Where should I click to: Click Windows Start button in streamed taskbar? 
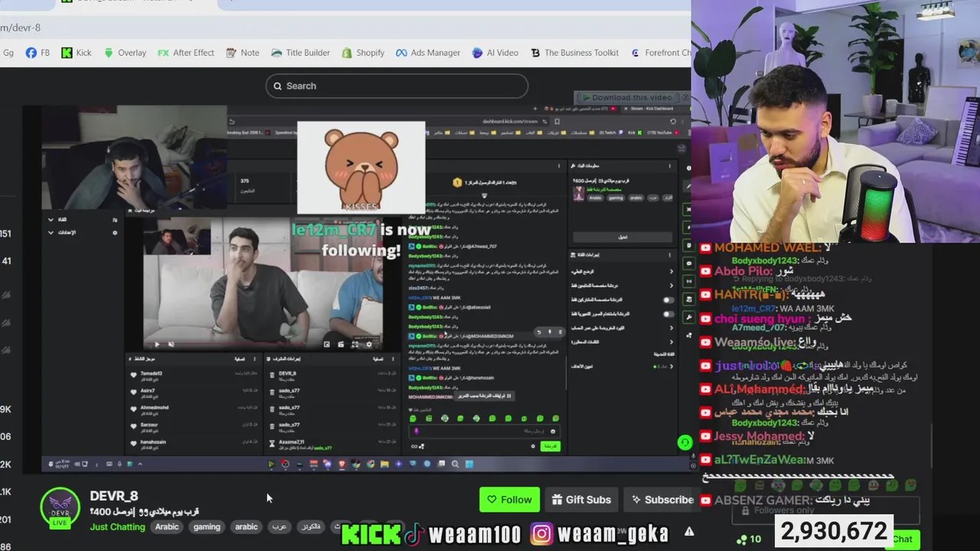469,464
